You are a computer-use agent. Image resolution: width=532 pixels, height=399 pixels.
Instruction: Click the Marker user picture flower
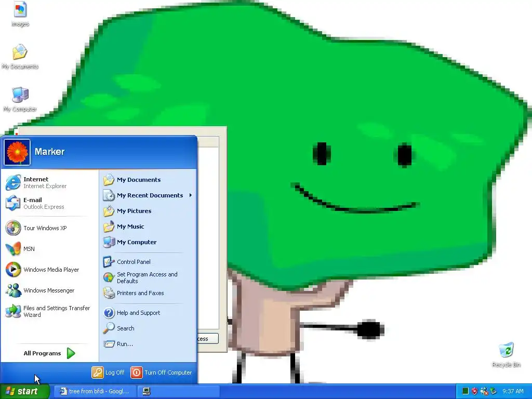pos(17,152)
